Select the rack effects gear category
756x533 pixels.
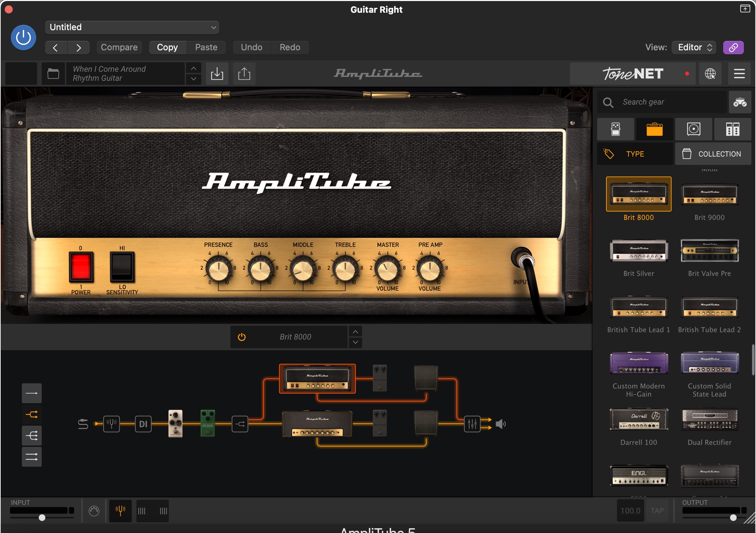coord(733,129)
